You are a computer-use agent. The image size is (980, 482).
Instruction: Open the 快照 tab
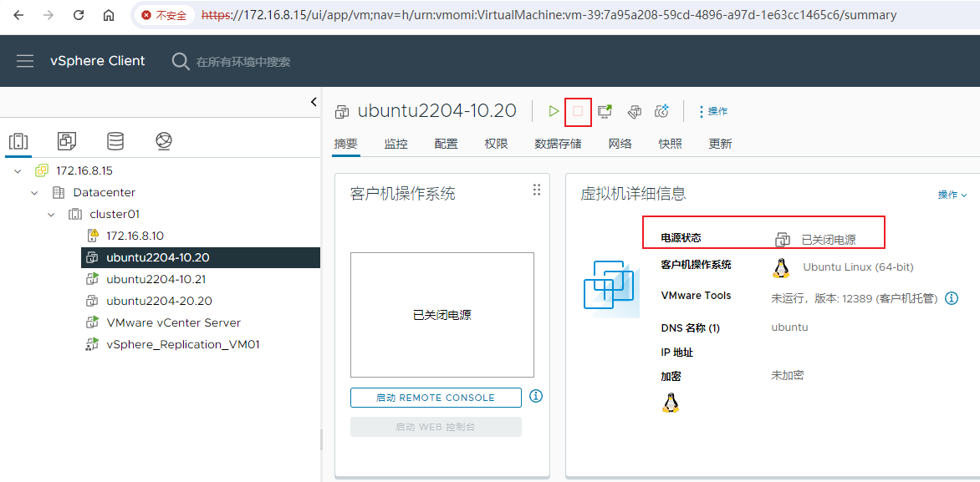click(670, 145)
